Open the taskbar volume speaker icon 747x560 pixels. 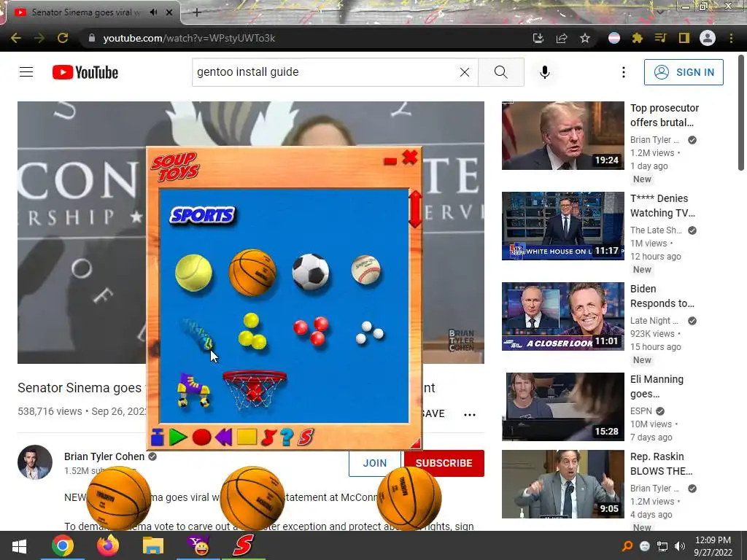680,546
